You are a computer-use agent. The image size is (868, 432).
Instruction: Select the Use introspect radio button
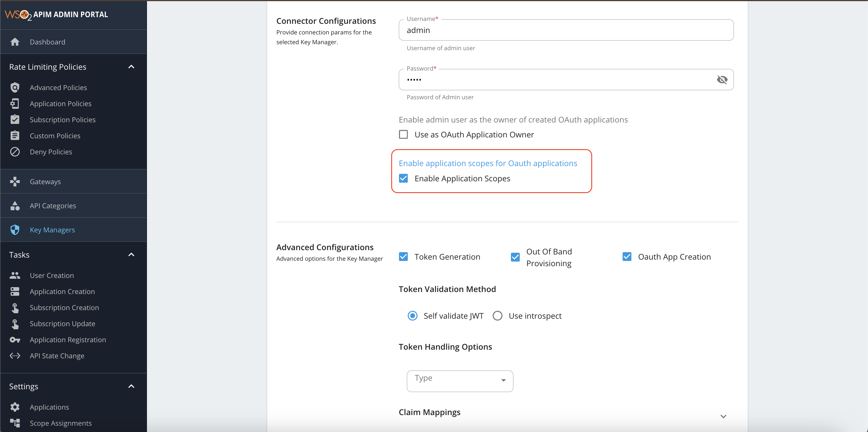point(498,316)
